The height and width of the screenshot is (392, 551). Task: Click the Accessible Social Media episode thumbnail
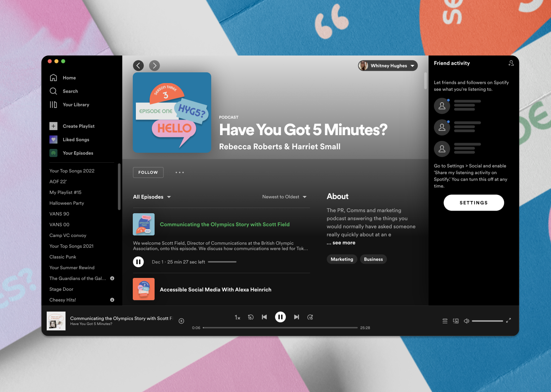143,289
